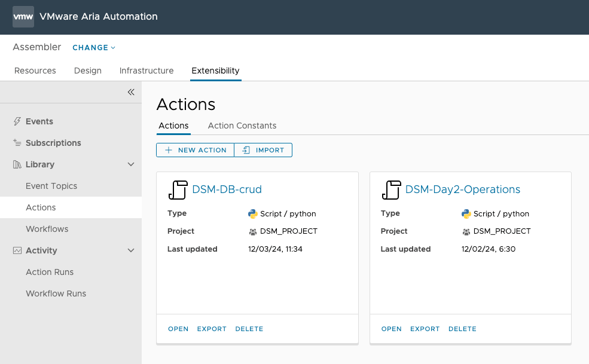Screen dimensions: 589x364
Task: Click the Events lightning bolt icon
Action: click(17, 121)
